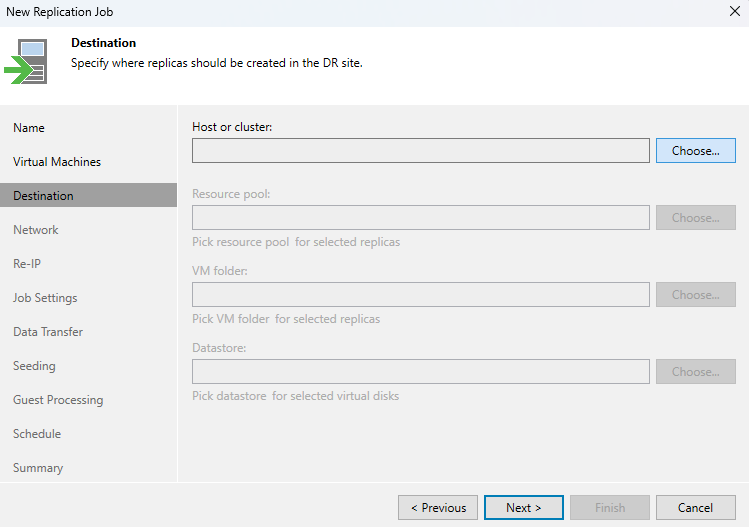Viewport: 749px width, 527px height.
Task: Jump to Guest Processing step
Action: [58, 399]
